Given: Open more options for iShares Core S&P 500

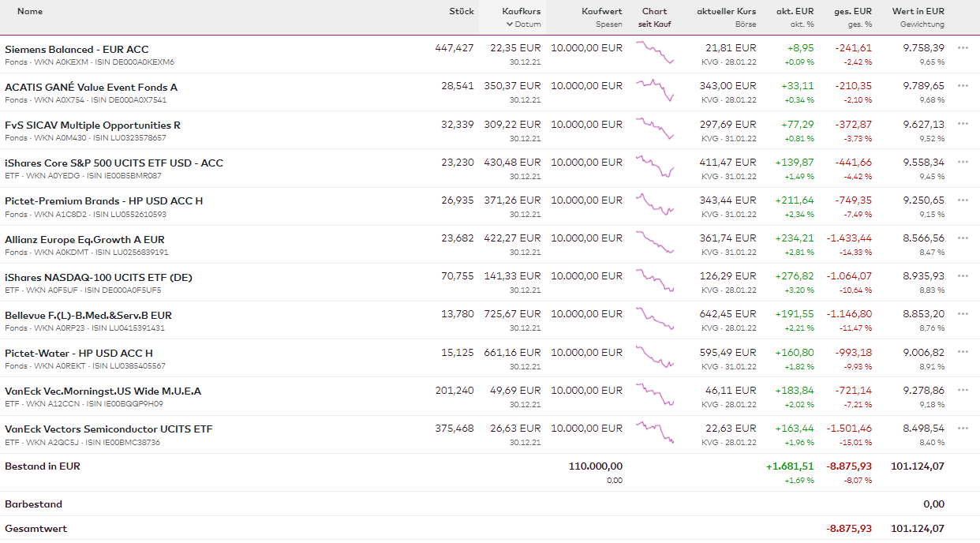Looking at the screenshot, I should pyautogui.click(x=962, y=162).
